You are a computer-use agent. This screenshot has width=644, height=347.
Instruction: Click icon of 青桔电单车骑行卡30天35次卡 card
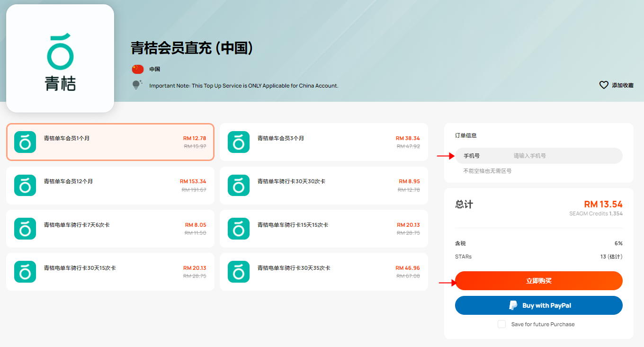(x=239, y=272)
